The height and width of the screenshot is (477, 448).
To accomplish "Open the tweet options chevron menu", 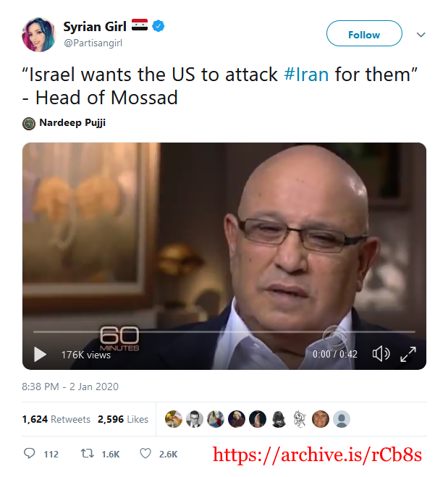I will (x=420, y=35).
